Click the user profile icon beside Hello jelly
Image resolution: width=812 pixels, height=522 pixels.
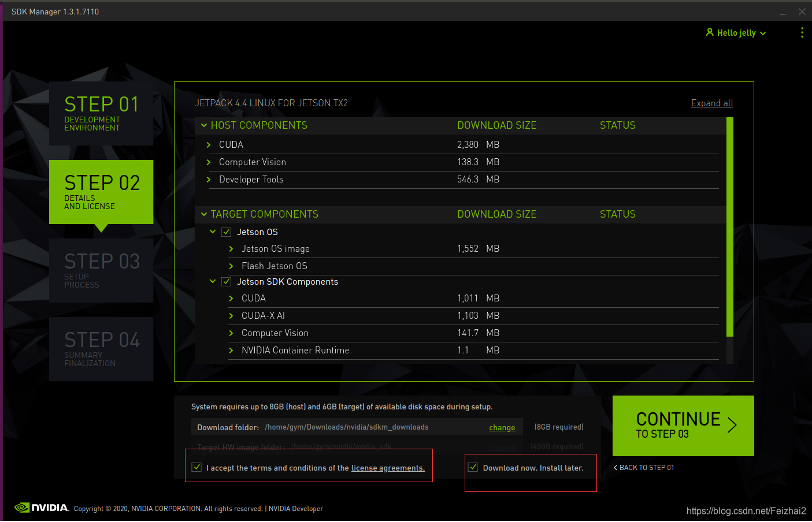click(710, 32)
